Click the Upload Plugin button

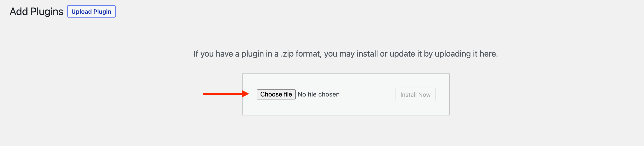coord(91,11)
